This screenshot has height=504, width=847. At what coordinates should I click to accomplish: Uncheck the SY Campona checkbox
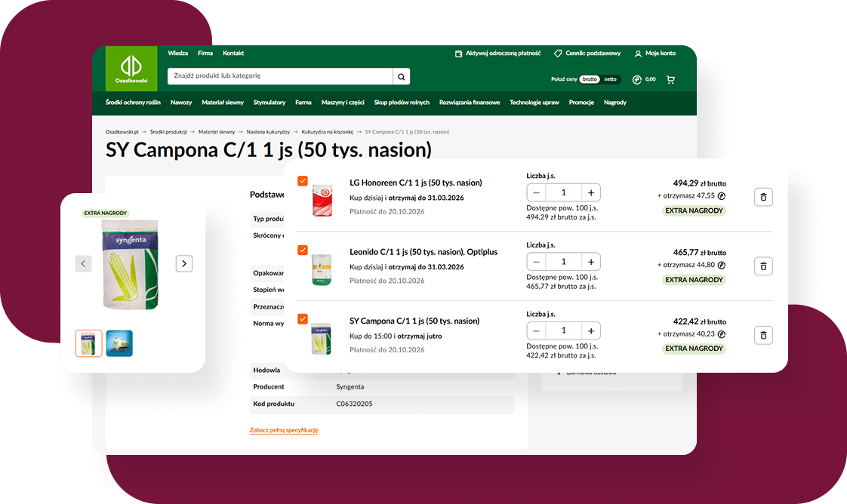click(303, 319)
